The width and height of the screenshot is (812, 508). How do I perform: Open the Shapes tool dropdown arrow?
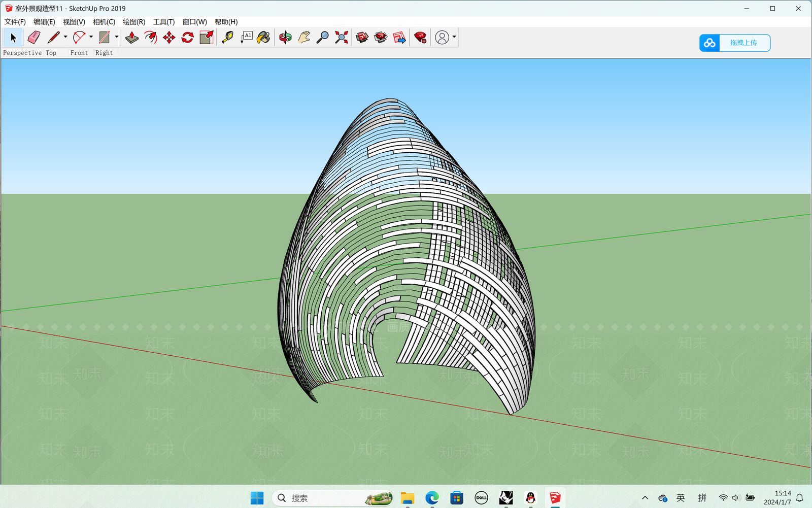pyautogui.click(x=117, y=37)
